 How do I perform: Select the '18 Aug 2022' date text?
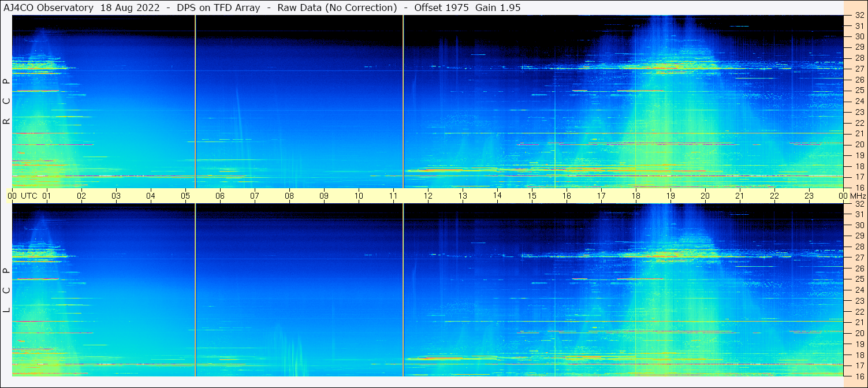[131, 8]
